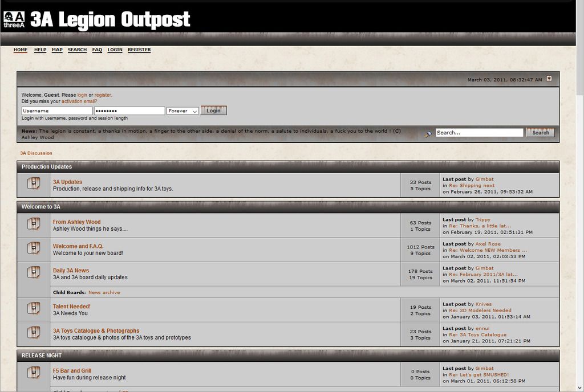Click the Search button
This screenshot has height=392, width=584.
coord(541,132)
